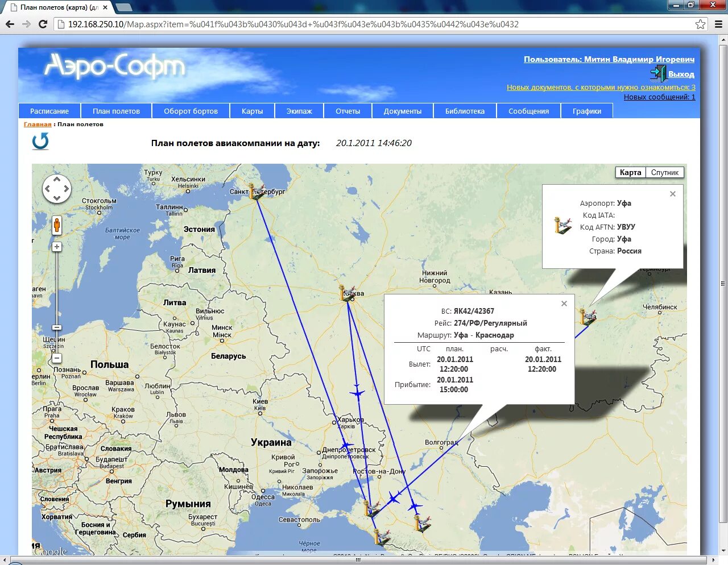Open the Карты menu
Screen dimensions: 728x565
[x=252, y=111]
